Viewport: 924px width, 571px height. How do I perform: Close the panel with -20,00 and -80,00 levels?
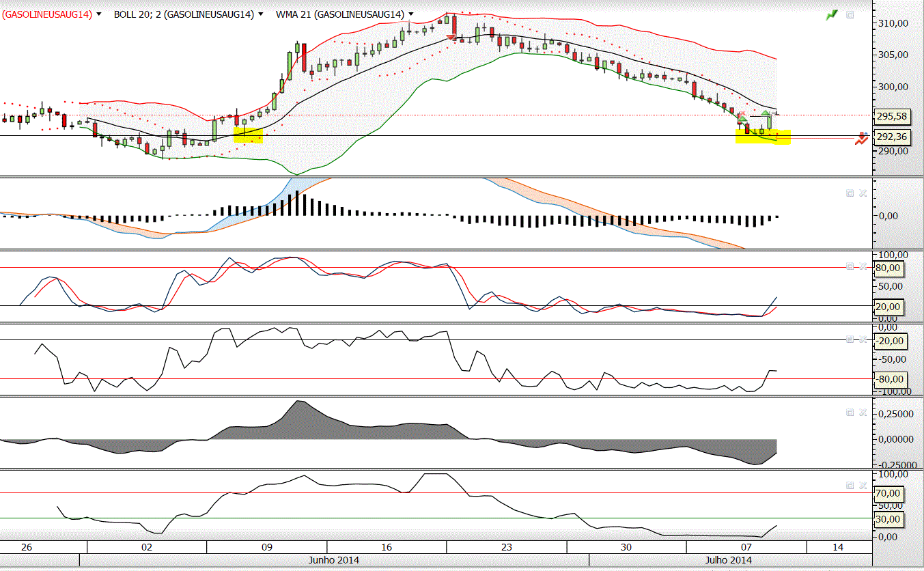863,339
